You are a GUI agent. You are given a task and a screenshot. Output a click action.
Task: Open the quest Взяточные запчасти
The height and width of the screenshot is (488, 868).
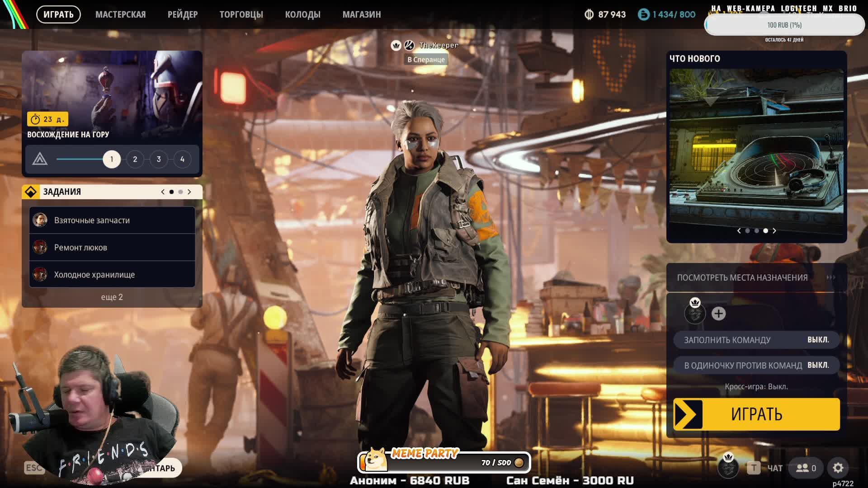coord(112,220)
